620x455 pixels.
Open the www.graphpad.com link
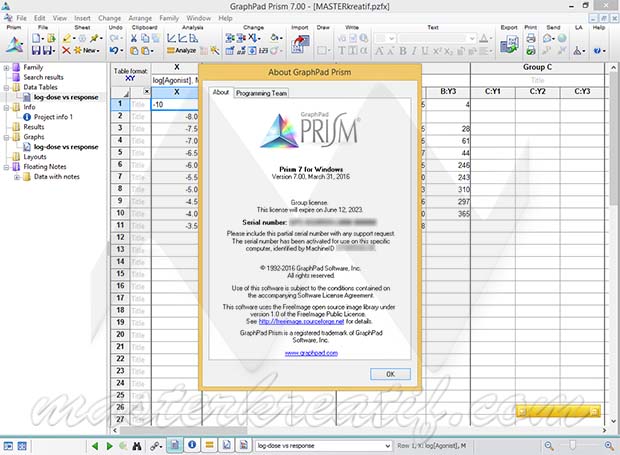[x=311, y=353]
